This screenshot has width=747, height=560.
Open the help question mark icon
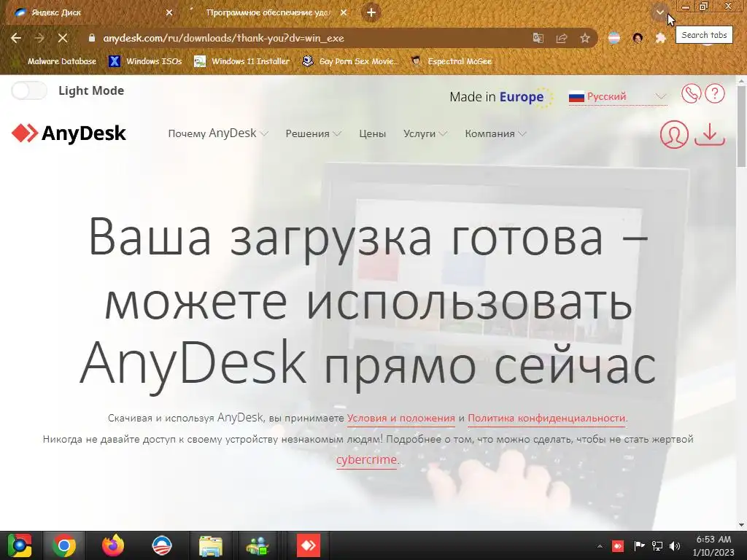(715, 94)
